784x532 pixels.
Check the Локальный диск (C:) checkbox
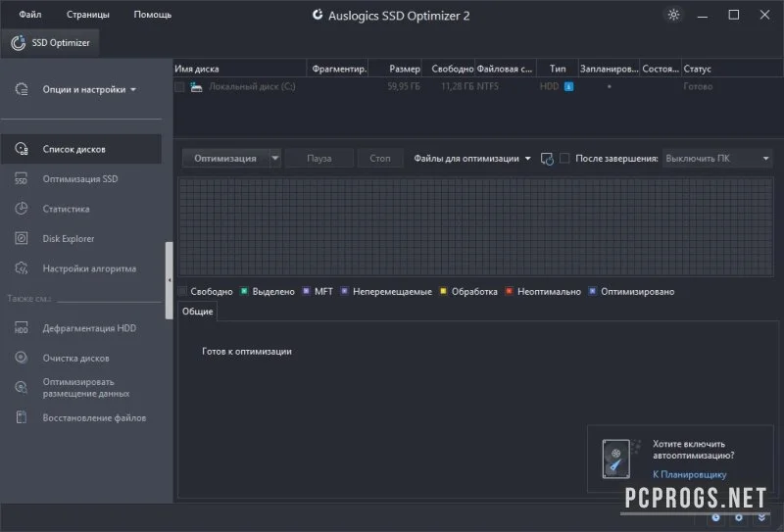tap(179, 87)
